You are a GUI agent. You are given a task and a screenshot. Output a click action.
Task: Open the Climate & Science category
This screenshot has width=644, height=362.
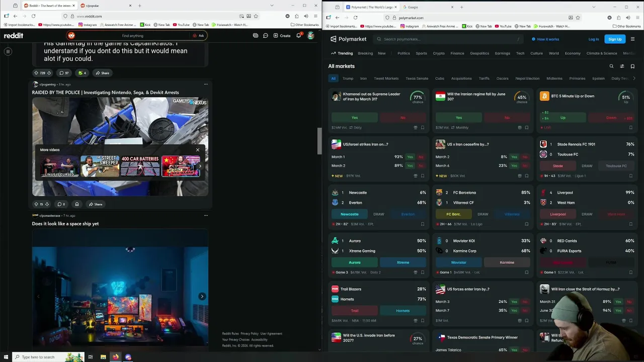pos(602,53)
